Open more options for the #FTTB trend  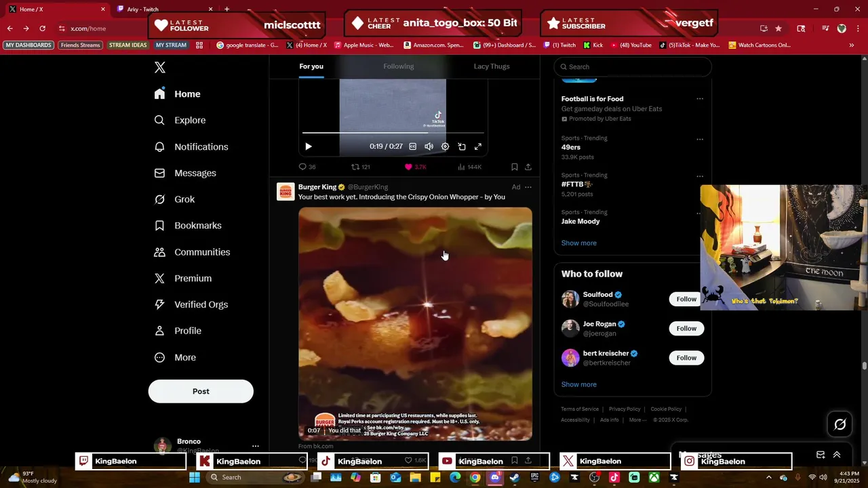700,177
